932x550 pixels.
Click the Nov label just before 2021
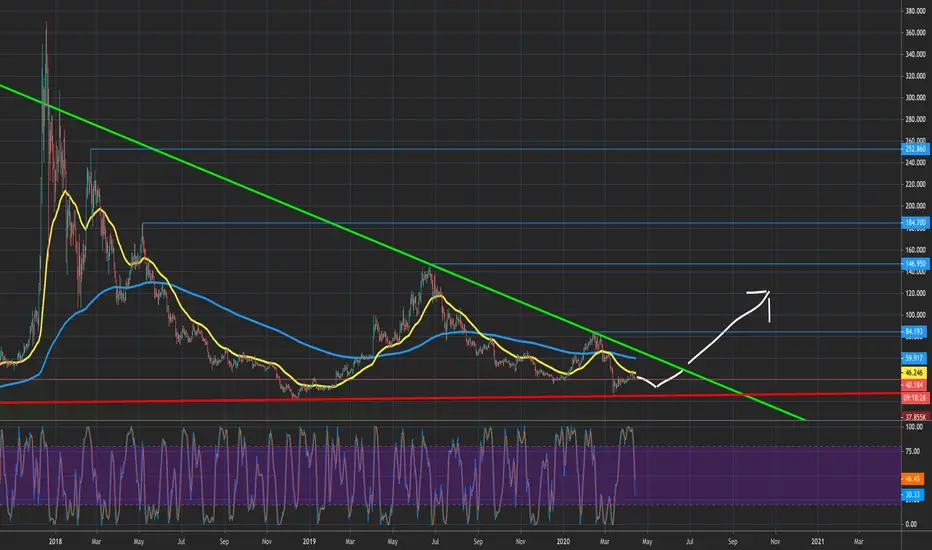[x=775, y=542]
